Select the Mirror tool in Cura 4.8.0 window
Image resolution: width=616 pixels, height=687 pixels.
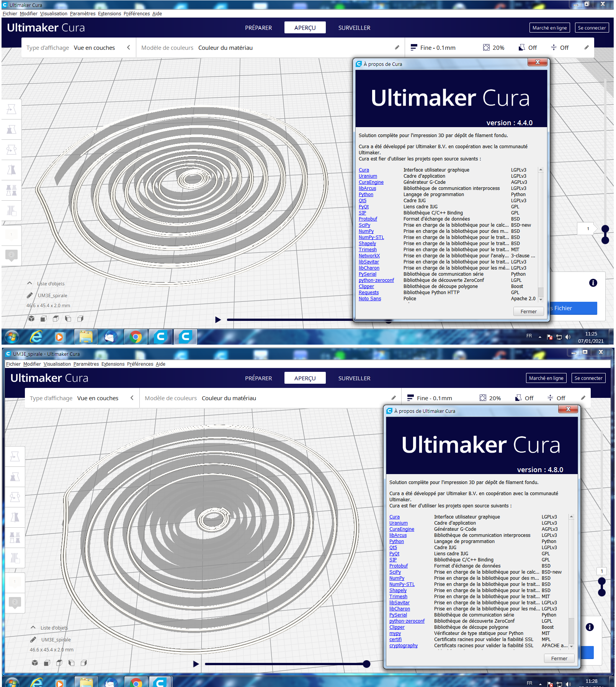tap(15, 517)
